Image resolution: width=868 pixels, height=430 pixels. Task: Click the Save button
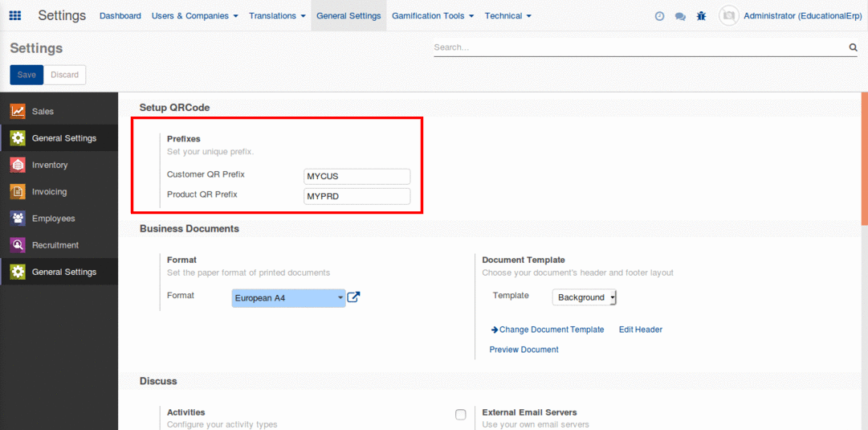point(26,75)
